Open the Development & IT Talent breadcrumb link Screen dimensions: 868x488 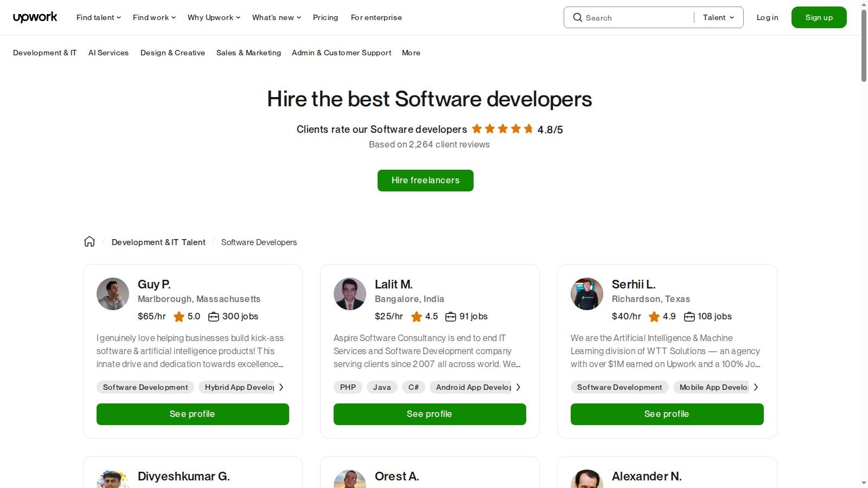158,242
